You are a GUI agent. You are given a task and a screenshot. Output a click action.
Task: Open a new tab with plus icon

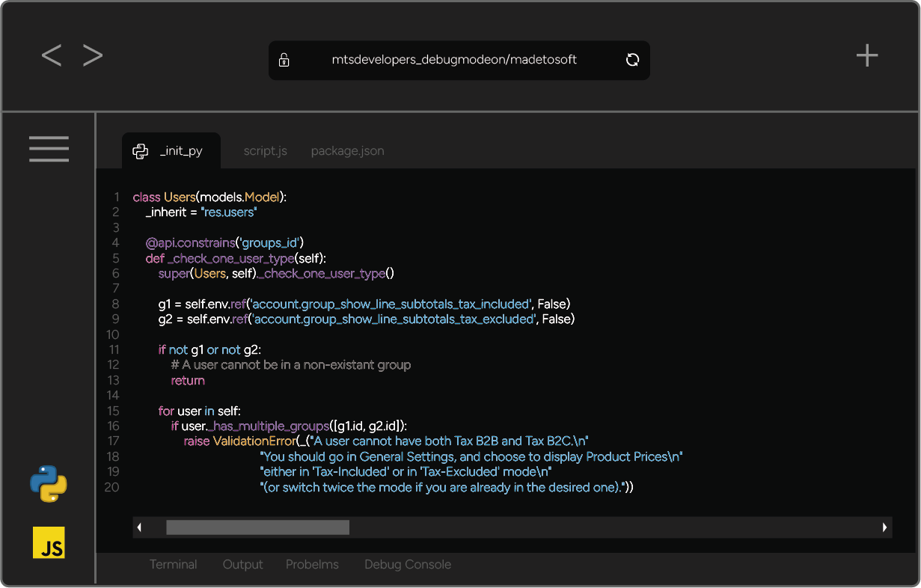pyautogui.click(x=866, y=55)
